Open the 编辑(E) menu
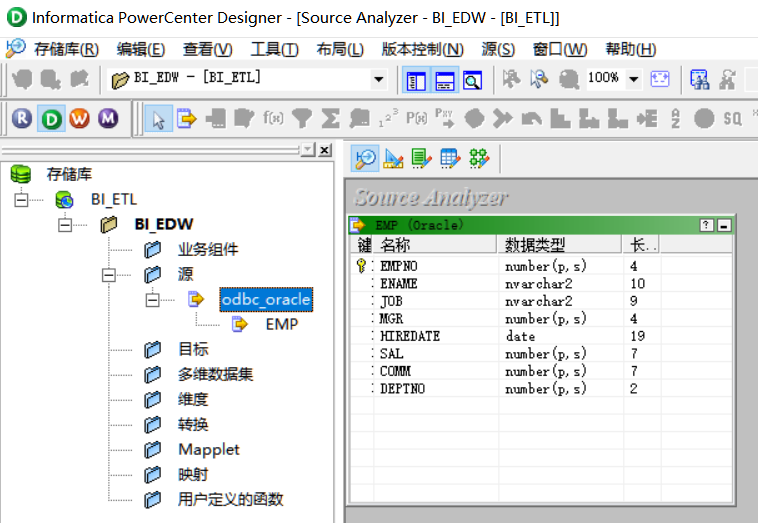The image size is (758, 523). click(141, 49)
